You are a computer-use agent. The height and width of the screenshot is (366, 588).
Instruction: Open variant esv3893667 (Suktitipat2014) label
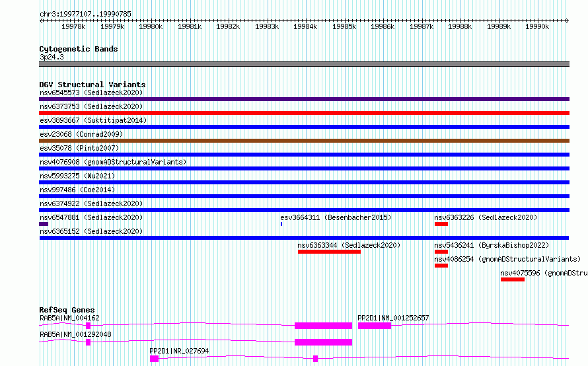(93, 120)
